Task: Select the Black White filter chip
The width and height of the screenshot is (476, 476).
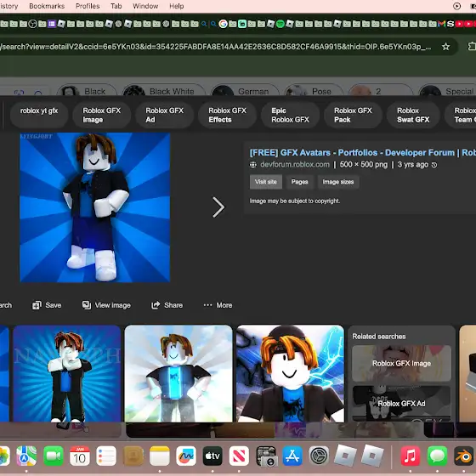Action: coord(164,91)
